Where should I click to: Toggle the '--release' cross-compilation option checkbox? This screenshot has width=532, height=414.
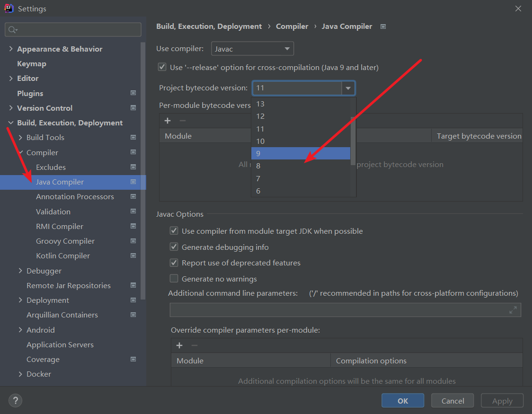[x=162, y=67]
